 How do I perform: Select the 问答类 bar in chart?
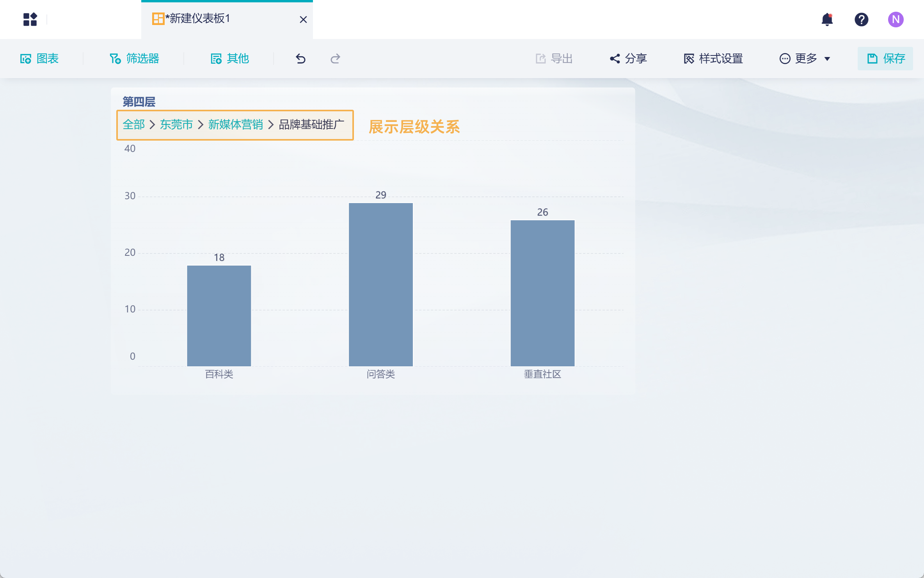(x=381, y=284)
